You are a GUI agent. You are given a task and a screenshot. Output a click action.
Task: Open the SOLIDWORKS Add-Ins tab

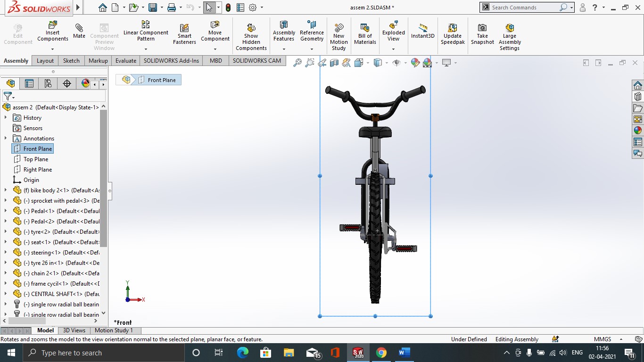(x=172, y=61)
